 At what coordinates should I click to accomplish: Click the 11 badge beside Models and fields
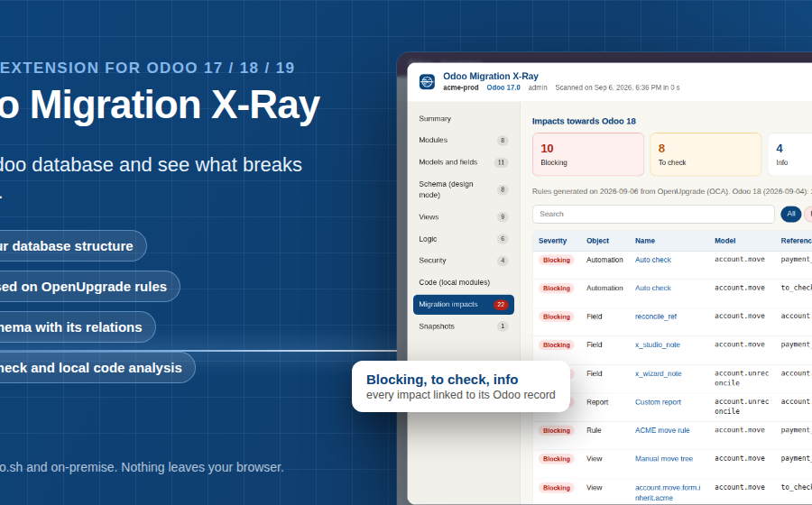[x=501, y=162]
